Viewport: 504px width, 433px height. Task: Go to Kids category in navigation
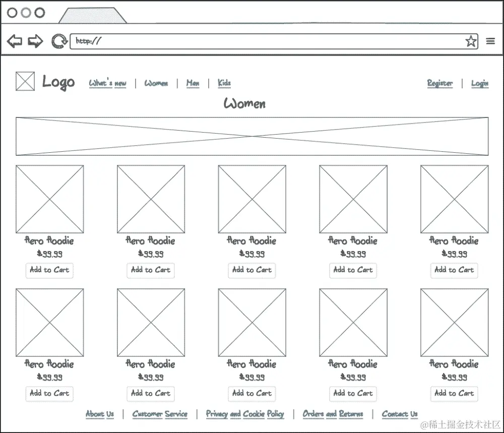224,83
